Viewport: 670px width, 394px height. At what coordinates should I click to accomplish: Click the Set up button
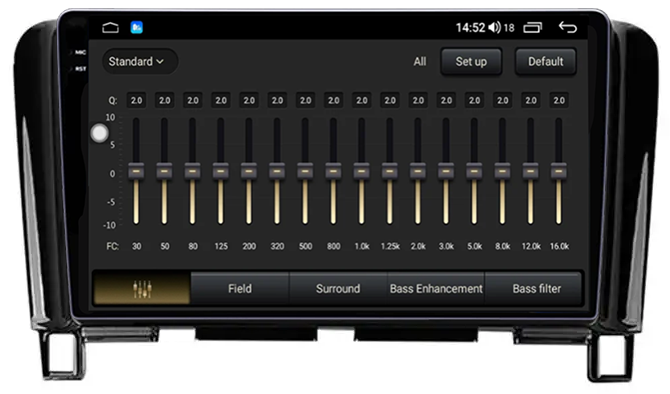[471, 62]
